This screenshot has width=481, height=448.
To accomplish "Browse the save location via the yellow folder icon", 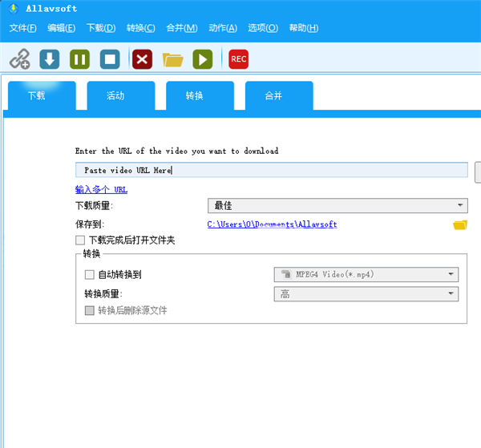I will (459, 224).
